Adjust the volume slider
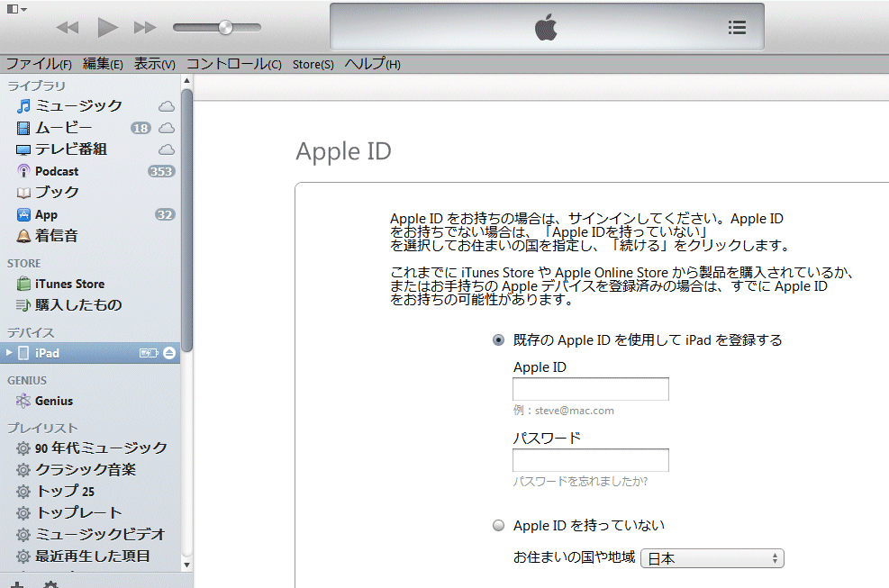 coord(225,28)
